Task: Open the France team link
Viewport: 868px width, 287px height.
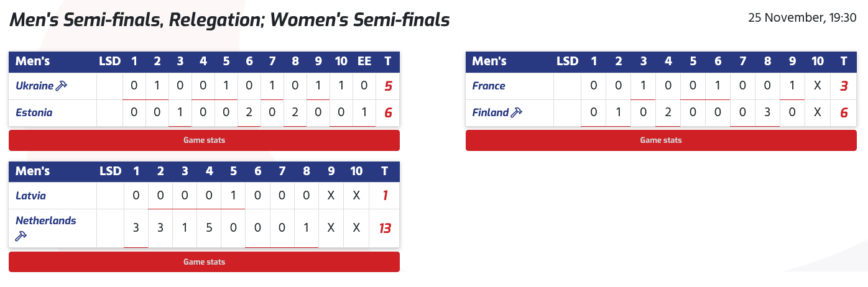Action: pos(489,86)
